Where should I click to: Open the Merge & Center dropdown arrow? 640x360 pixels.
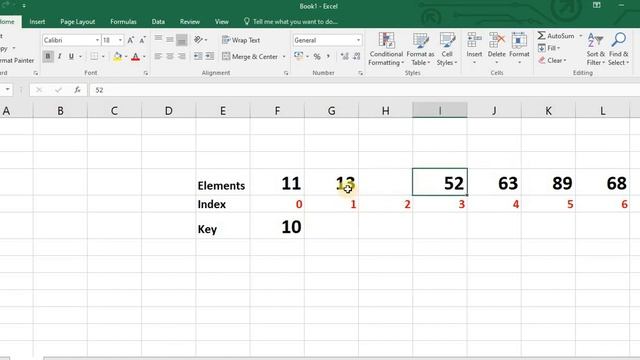284,56
